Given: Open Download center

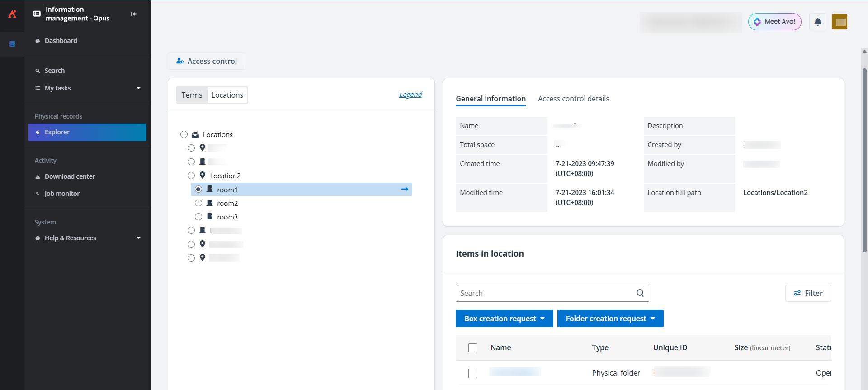Looking at the screenshot, I should pyautogui.click(x=70, y=176).
